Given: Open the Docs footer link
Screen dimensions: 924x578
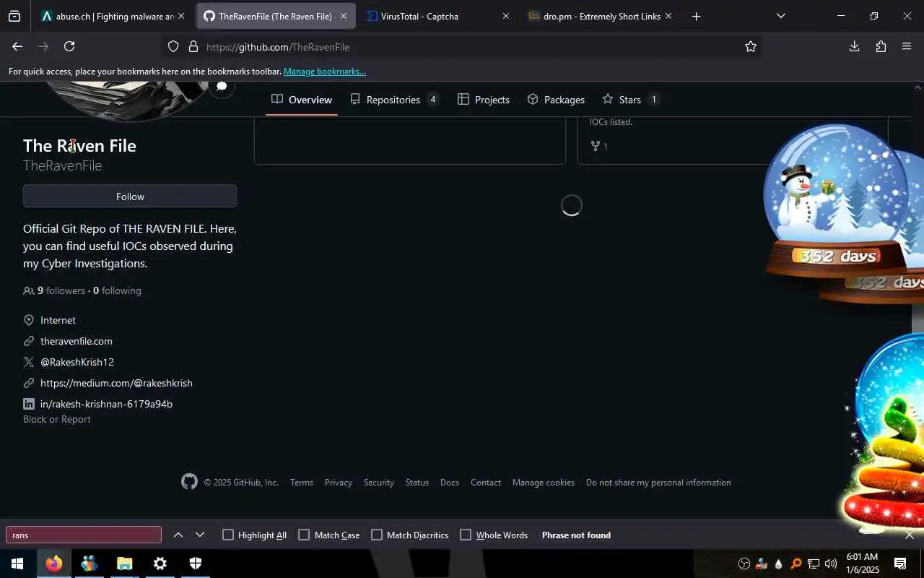Looking at the screenshot, I should (x=450, y=483).
